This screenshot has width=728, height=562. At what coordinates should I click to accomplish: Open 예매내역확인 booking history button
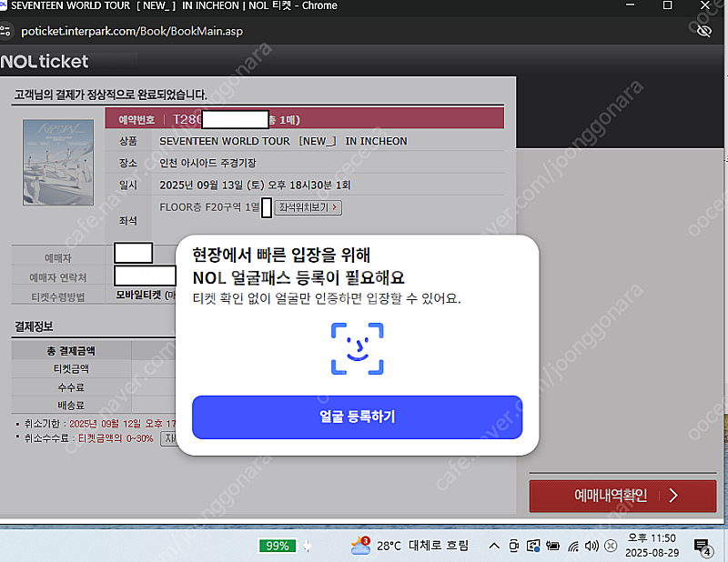[622, 496]
